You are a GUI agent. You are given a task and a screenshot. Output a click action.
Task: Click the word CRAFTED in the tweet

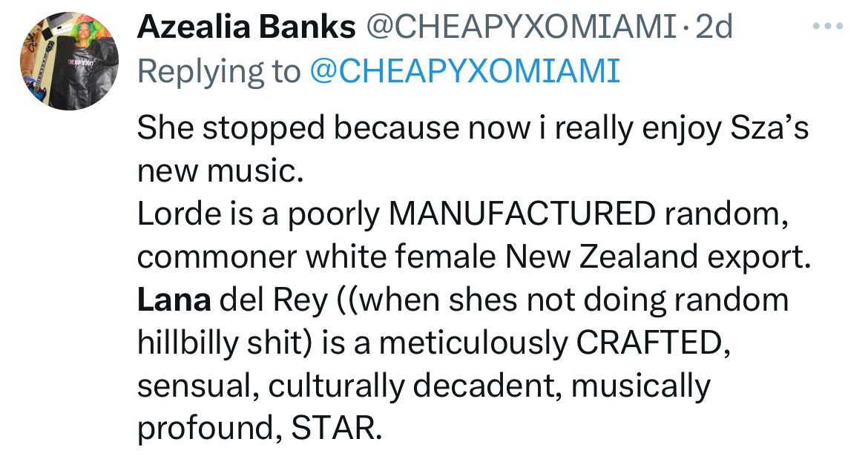[649, 343]
